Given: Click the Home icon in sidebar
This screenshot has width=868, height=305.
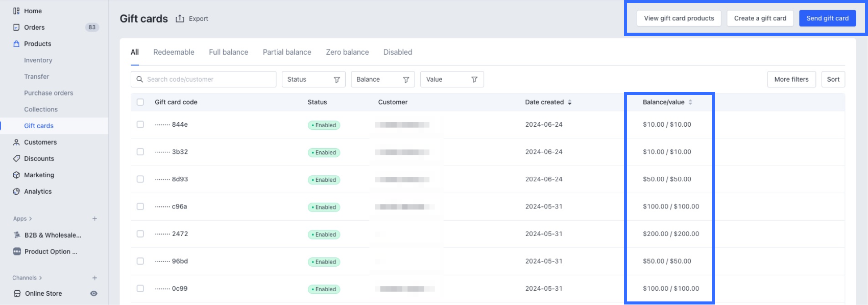Looking at the screenshot, I should coord(16,11).
